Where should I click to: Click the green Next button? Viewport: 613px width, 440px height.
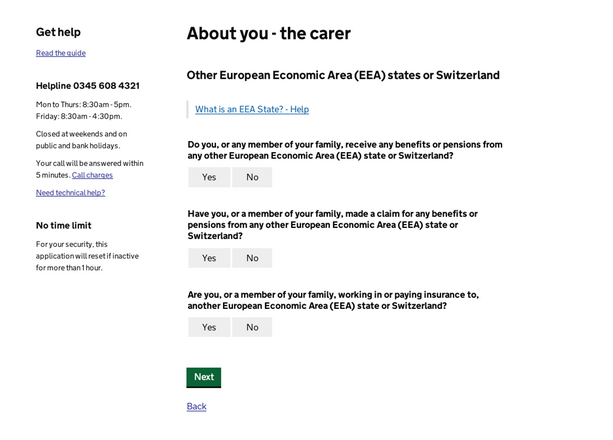(204, 377)
